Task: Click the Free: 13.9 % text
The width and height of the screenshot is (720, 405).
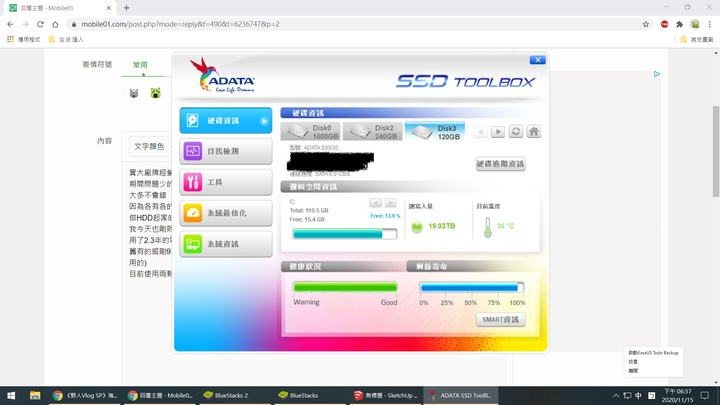Action: [x=385, y=216]
